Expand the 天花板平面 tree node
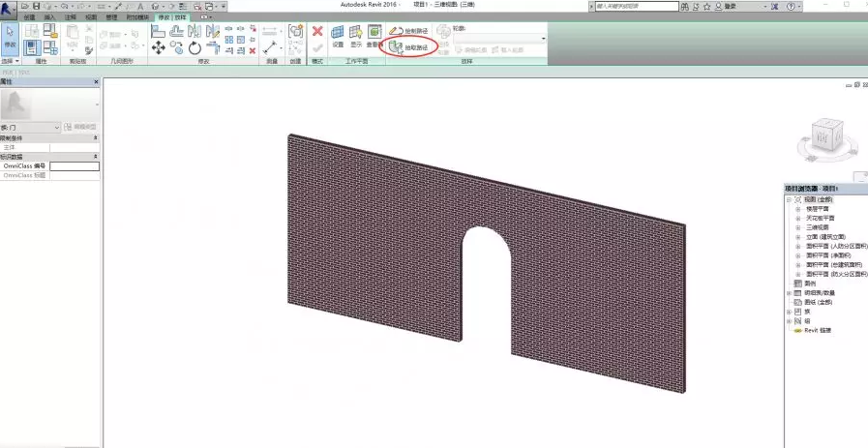868x448 pixels. (797, 218)
